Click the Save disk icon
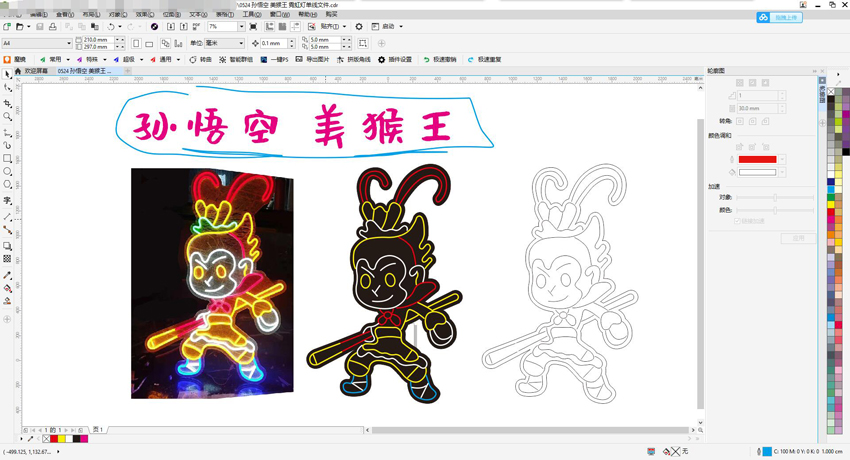Image resolution: width=850 pixels, height=460 pixels. click(40, 27)
